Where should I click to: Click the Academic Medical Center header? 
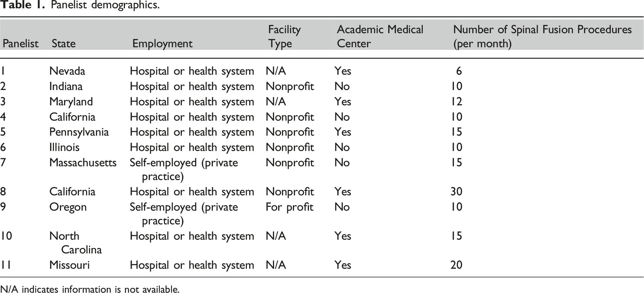tap(380, 36)
